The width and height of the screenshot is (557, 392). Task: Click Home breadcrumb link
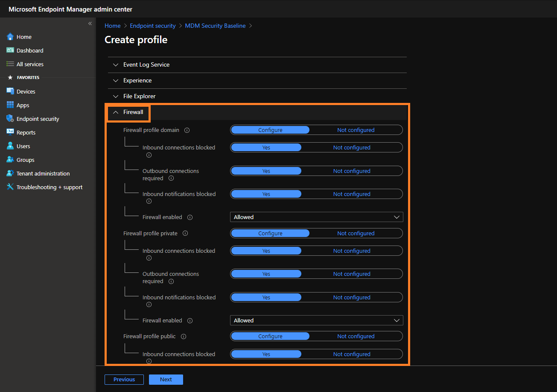point(113,26)
